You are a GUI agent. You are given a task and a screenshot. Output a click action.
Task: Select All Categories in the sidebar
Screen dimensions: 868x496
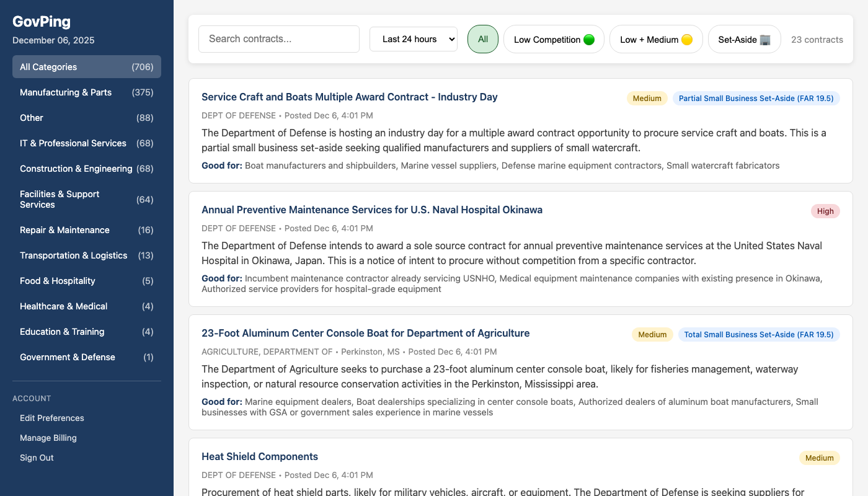click(86, 66)
